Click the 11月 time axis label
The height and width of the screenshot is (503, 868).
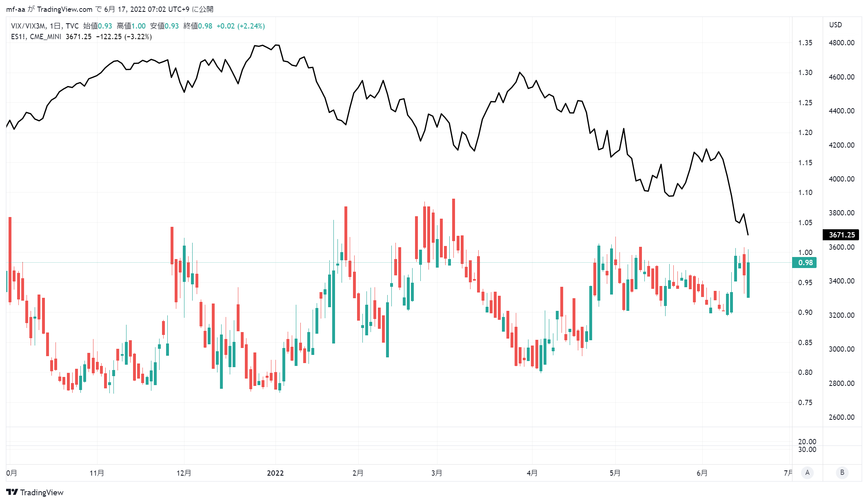(x=97, y=473)
